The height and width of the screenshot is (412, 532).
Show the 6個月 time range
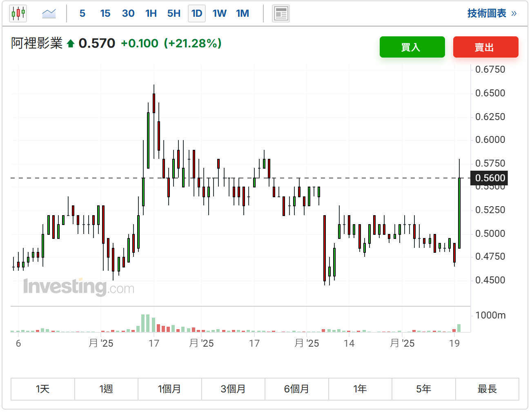(297, 389)
